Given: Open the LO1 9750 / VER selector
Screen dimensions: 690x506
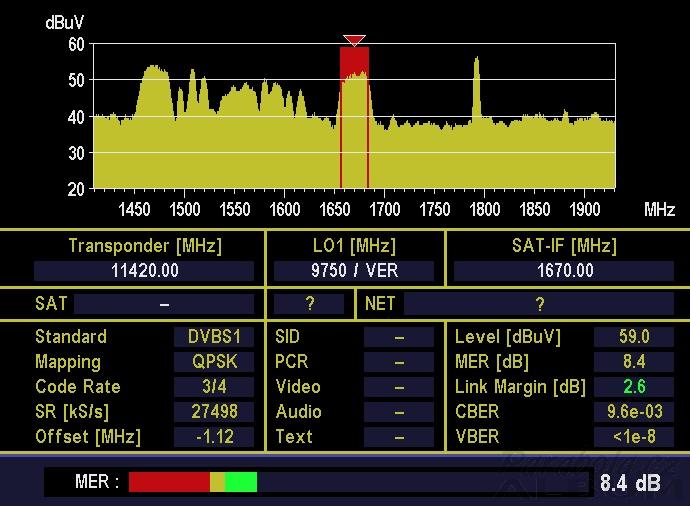Looking at the screenshot, I should (x=354, y=271).
